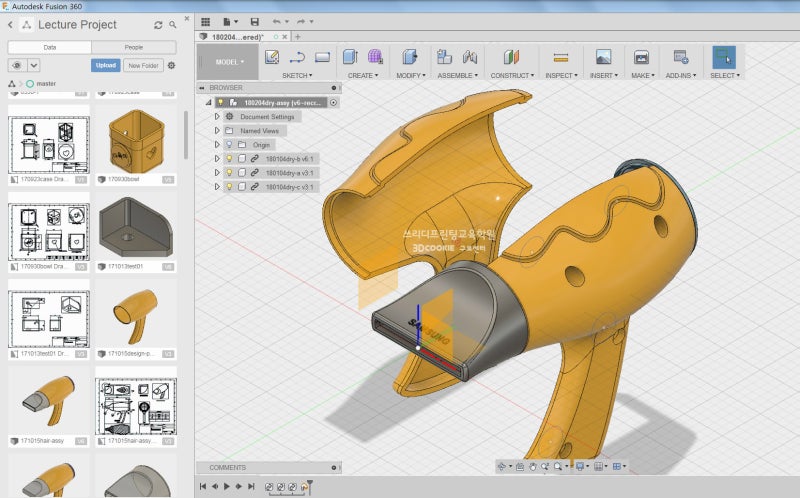
Task: Click the Measure inspect icon
Action: point(561,58)
